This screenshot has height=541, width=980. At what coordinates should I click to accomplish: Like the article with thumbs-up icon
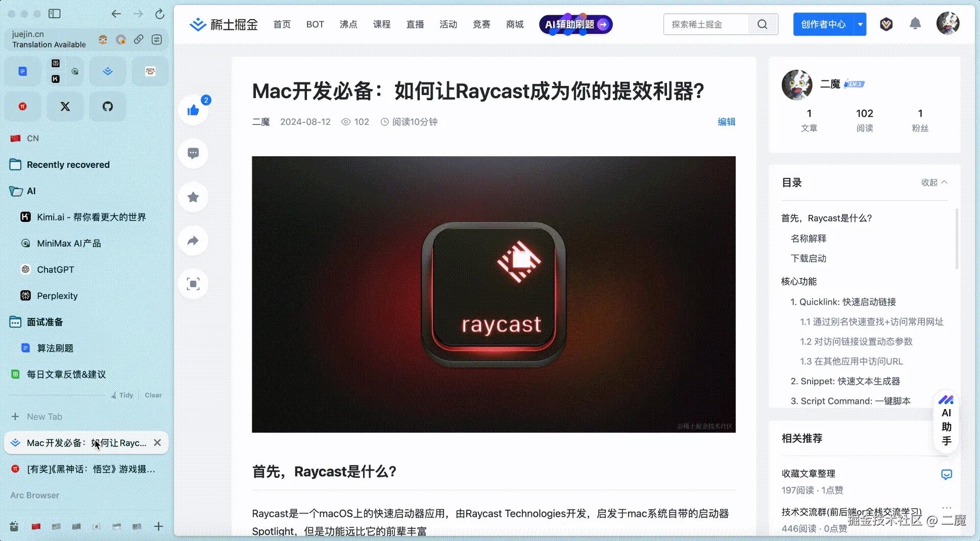pyautogui.click(x=193, y=110)
